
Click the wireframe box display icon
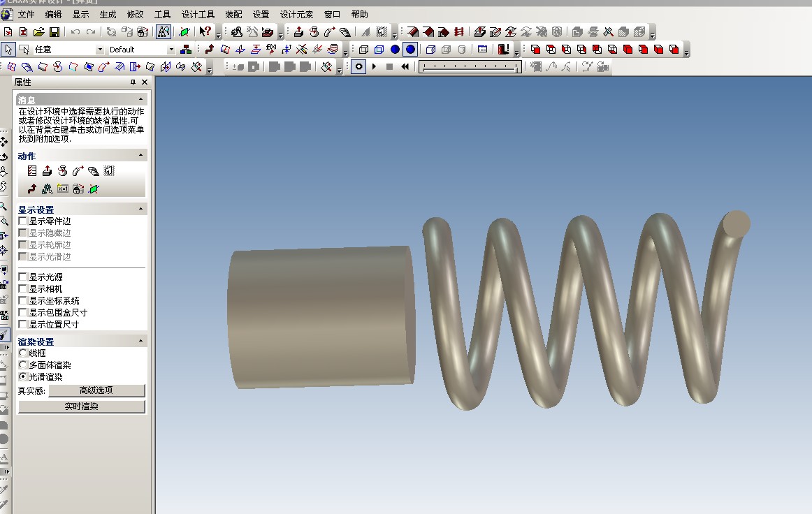click(x=363, y=50)
